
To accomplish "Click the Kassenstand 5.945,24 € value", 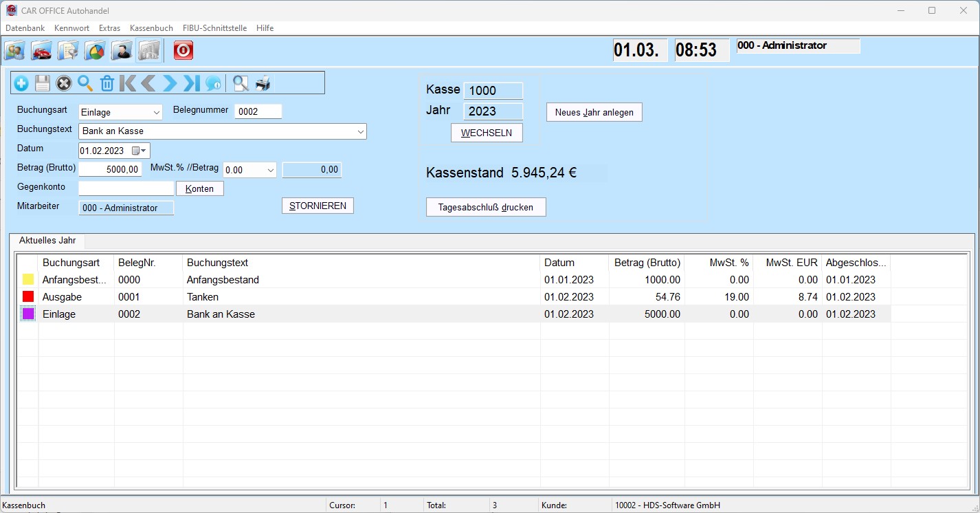I will tap(544, 173).
